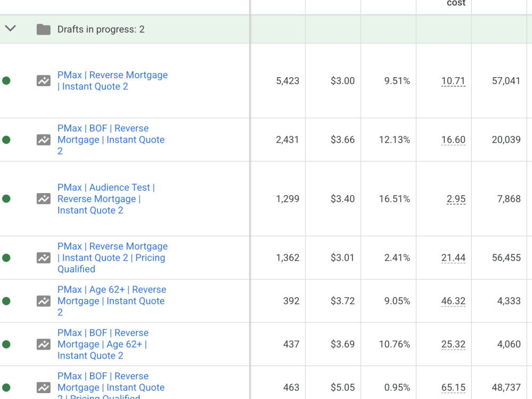This screenshot has height=399, width=532.
Task: Click Drafts in progress: 2 label
Action: tap(101, 29)
